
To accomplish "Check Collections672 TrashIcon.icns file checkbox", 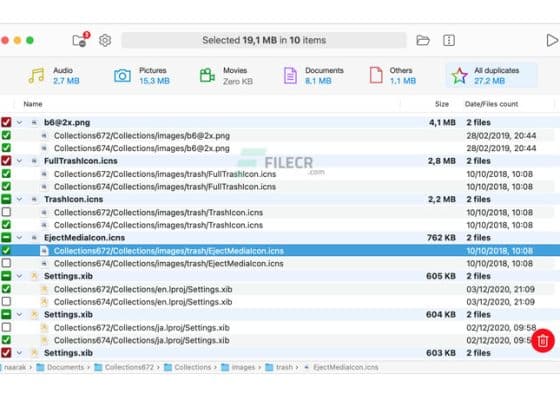I will [6, 212].
